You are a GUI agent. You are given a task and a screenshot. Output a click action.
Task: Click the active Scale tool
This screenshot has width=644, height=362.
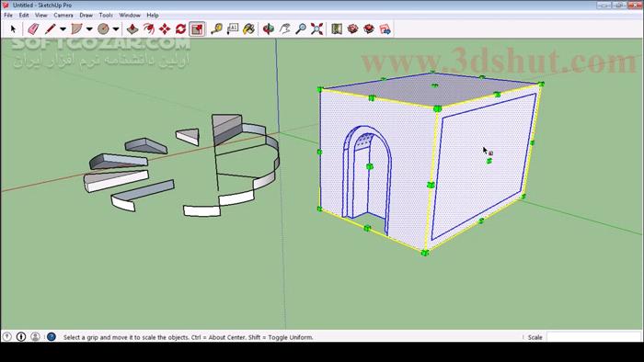[x=197, y=29]
